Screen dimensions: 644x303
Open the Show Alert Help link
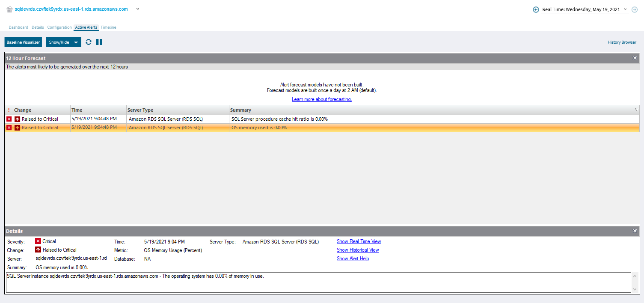click(x=353, y=258)
